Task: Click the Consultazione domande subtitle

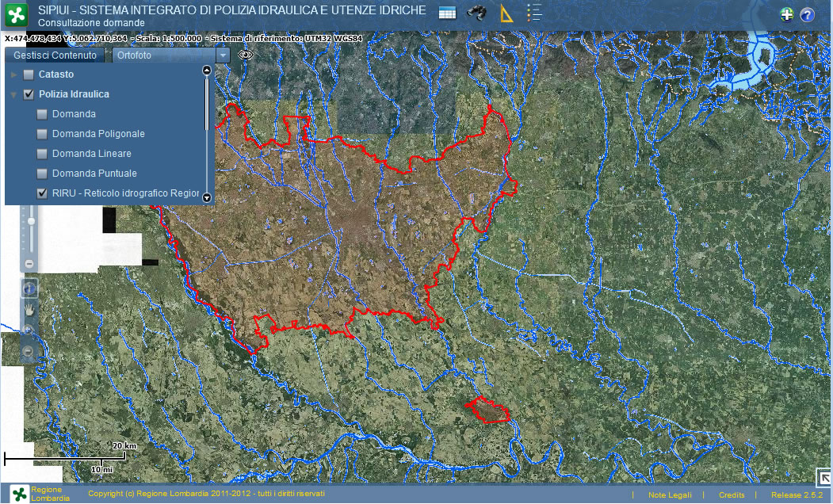Action: pyautogui.click(x=91, y=23)
